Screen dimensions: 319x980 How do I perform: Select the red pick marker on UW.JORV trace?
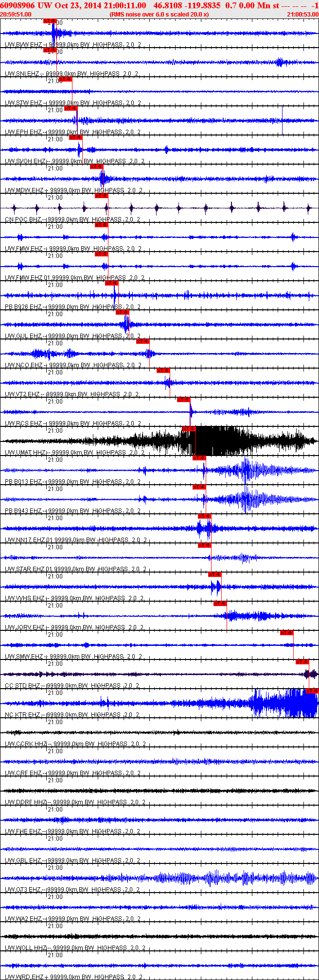(x=220, y=604)
